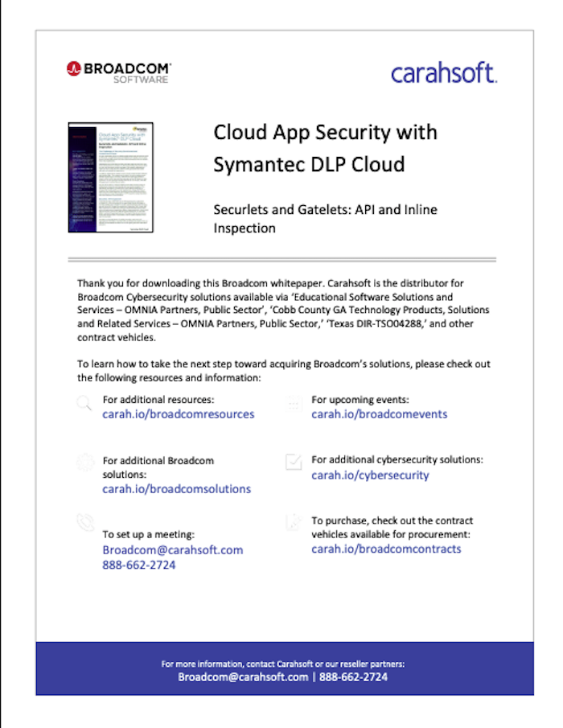Screen dimensions: 563x728
Task: Click the Securlets and Gatelets subtitle text
Action: click(x=325, y=219)
